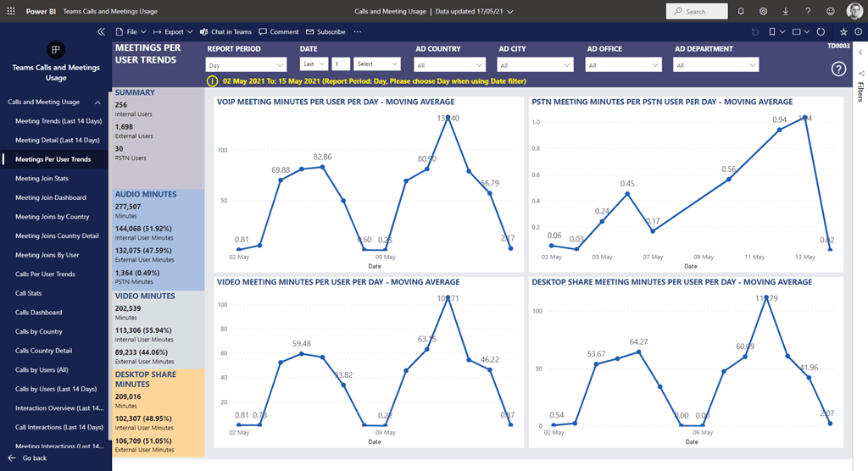The image size is (868, 471).
Task: Click the Subscribe button
Action: 325,32
